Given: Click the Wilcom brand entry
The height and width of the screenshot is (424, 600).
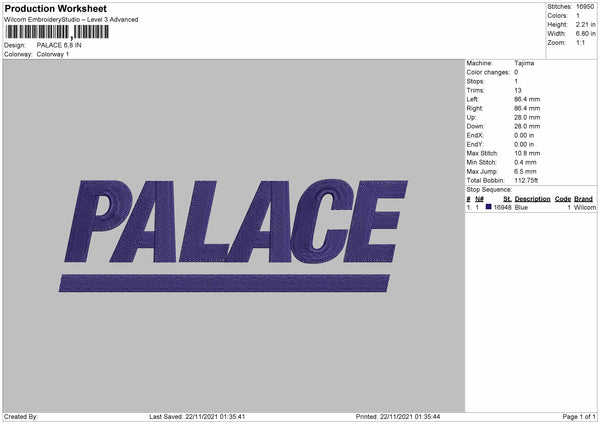Looking at the screenshot, I should (585, 207).
